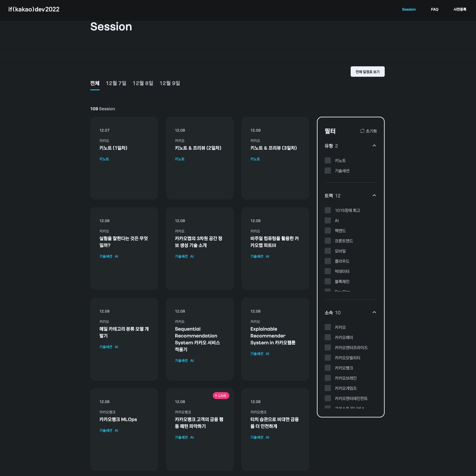Open Sequential Recommendation System session card

200,339
